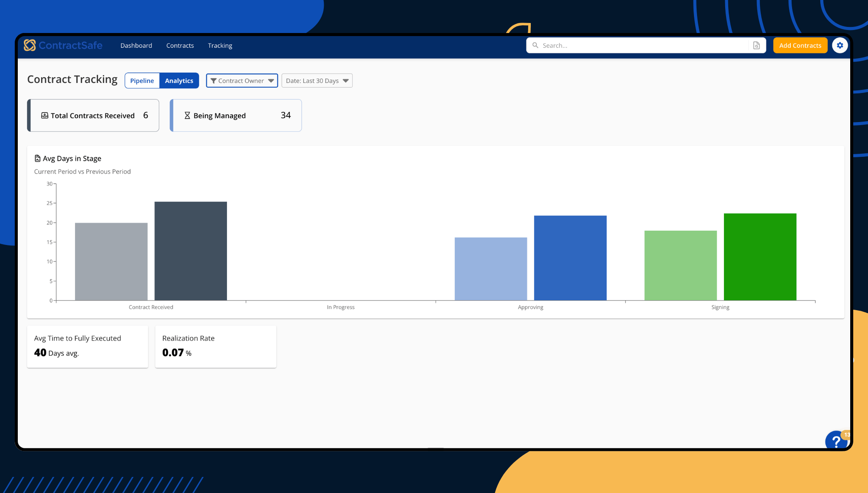Open the help question mark bubble
Image resolution: width=868 pixels, height=493 pixels.
coord(836,441)
